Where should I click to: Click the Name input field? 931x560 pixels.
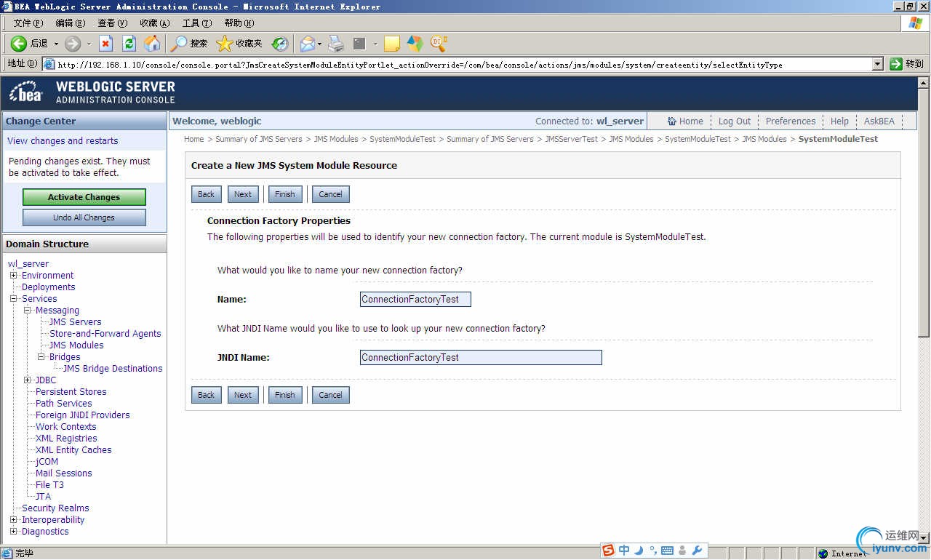415,299
